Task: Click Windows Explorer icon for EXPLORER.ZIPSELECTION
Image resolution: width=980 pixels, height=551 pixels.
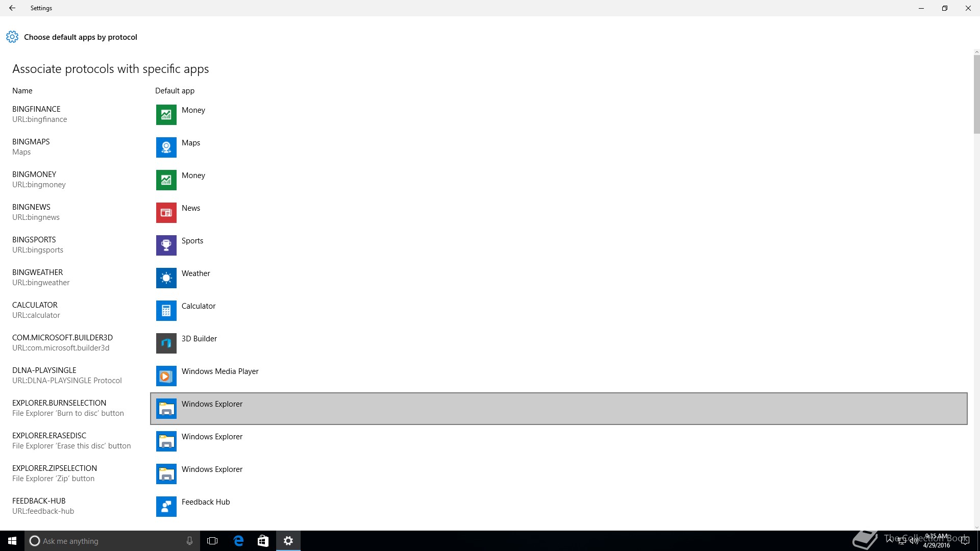Action: [x=166, y=474]
